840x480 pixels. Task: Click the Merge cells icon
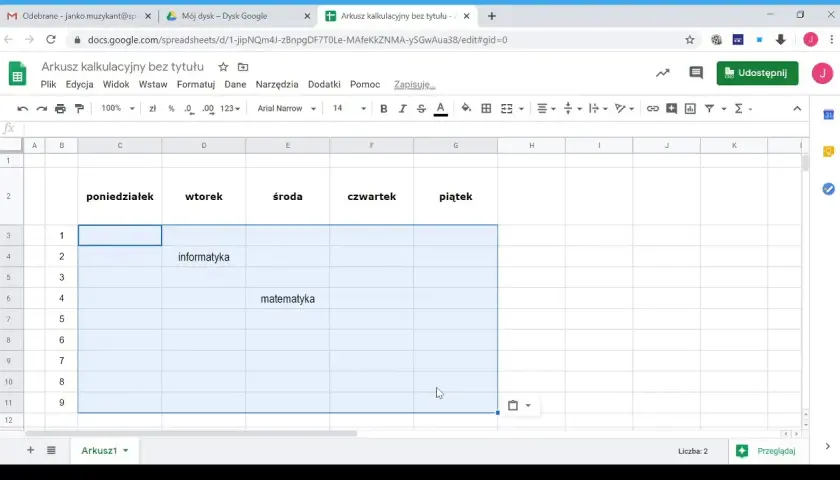[506, 109]
